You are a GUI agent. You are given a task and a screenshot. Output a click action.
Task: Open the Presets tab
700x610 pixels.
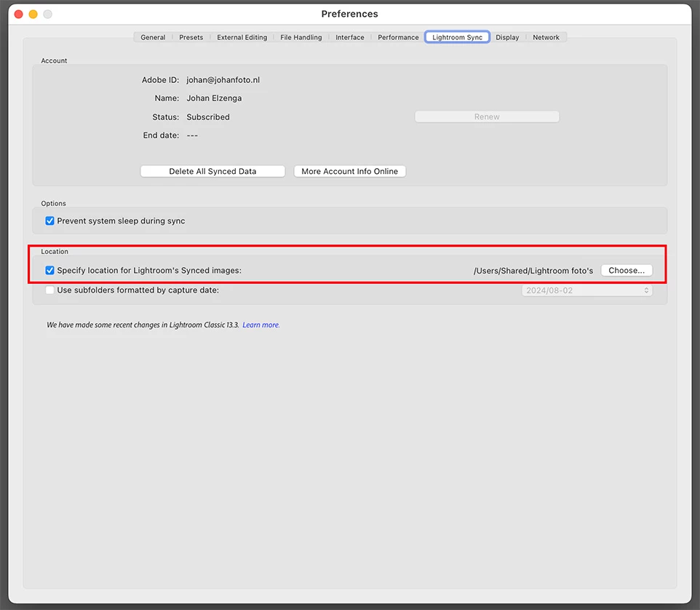(x=191, y=38)
